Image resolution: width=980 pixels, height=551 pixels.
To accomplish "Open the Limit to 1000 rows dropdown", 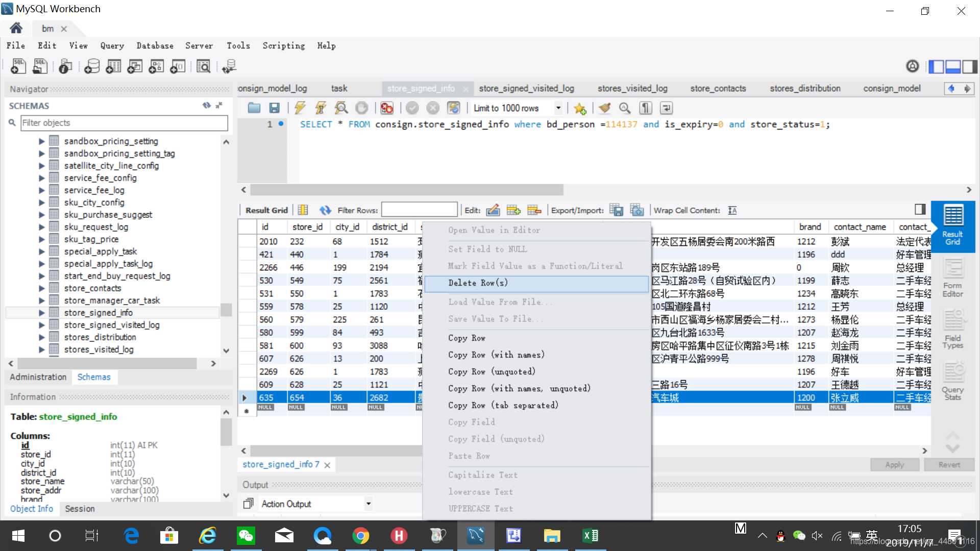I will tap(558, 108).
